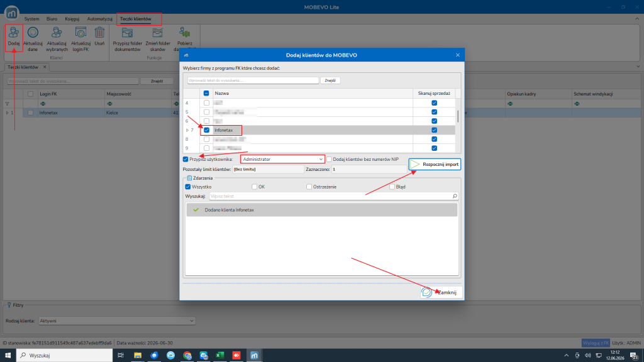
Task: Click the Miejscowość column filter icon
Action: (x=109, y=104)
